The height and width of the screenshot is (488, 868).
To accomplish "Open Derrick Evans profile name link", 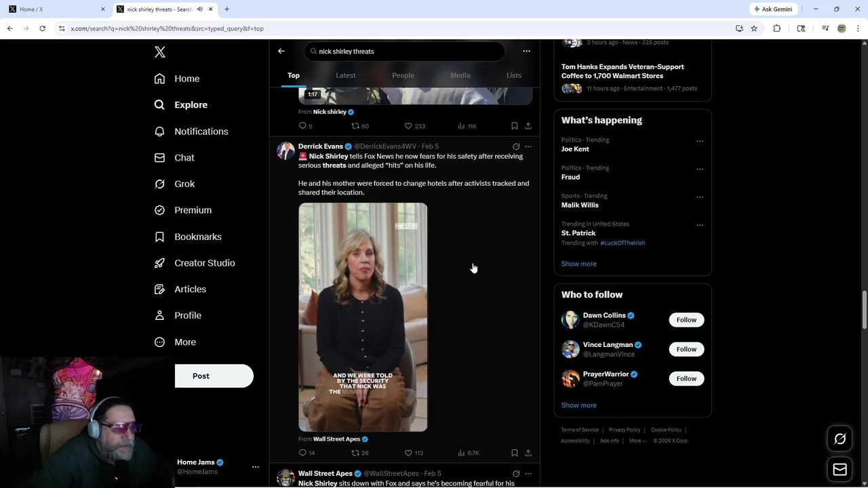I will coord(321,146).
